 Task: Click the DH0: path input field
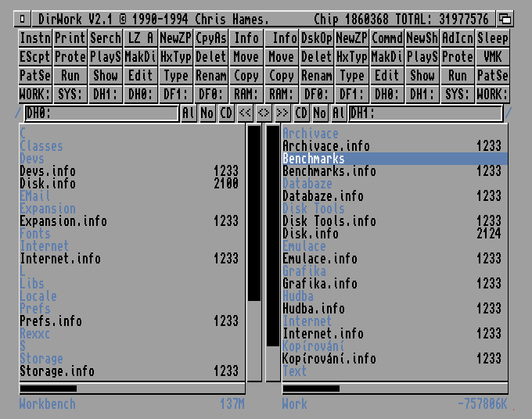[x=100, y=113]
